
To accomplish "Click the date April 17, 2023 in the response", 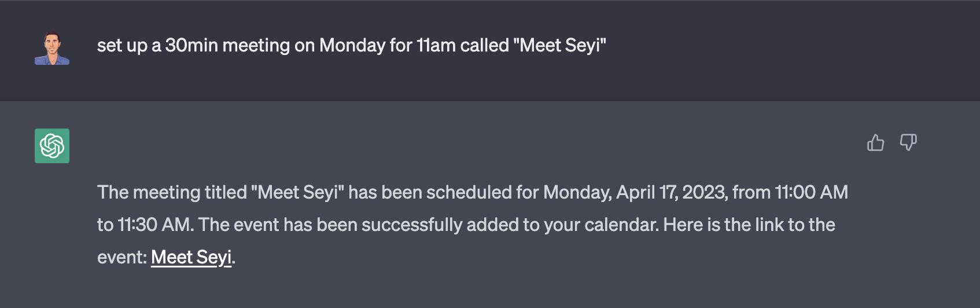I will tap(672, 192).
